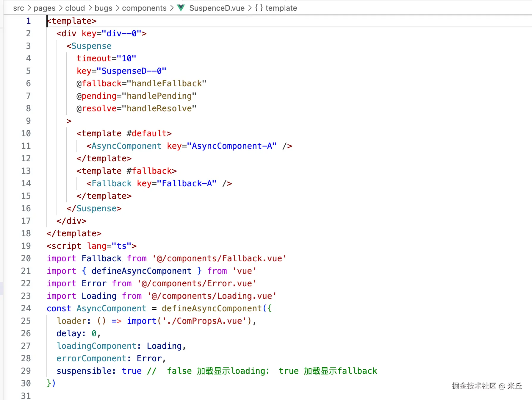Click 'handleResolve' handler name
Image resolution: width=532 pixels, height=400 pixels.
click(x=159, y=108)
